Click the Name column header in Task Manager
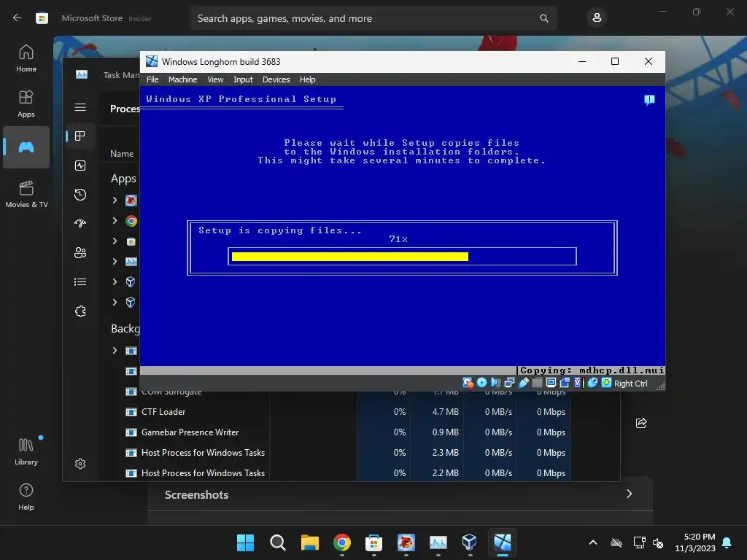This screenshot has width=747, height=560. [x=122, y=154]
